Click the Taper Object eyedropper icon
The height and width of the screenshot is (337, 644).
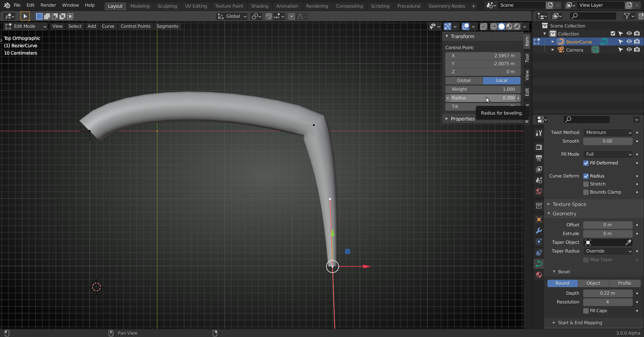pyautogui.click(x=628, y=242)
